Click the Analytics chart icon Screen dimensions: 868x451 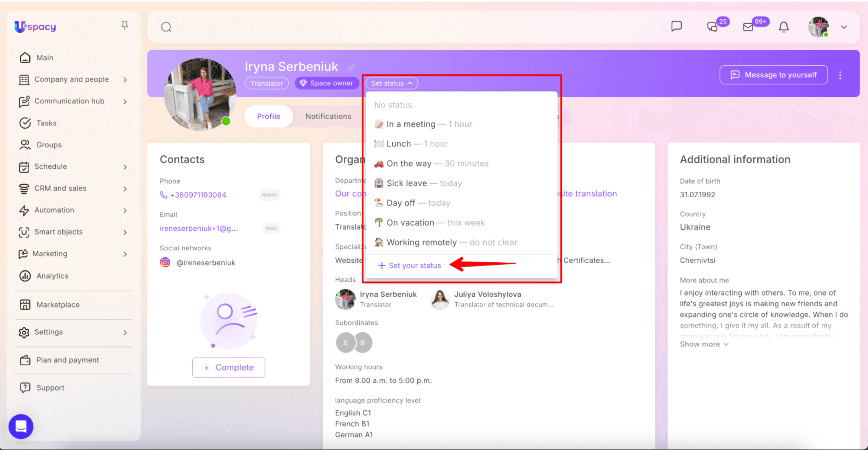(25, 276)
